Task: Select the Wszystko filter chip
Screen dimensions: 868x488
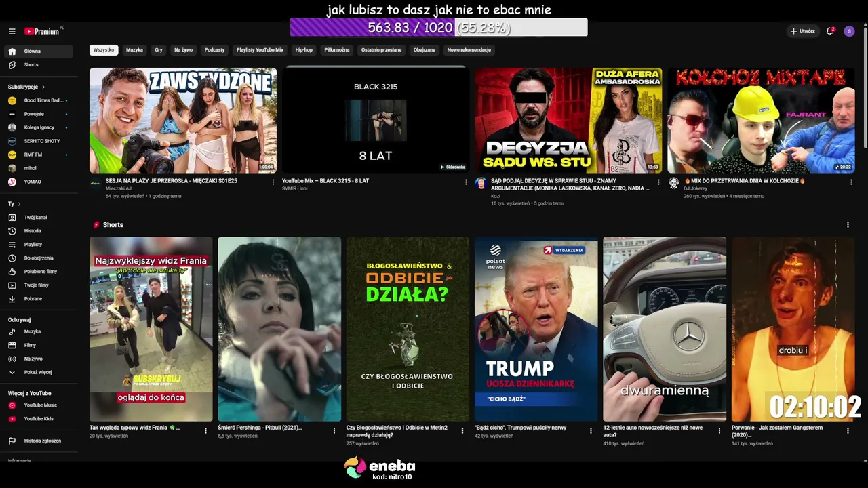Action: 104,50
